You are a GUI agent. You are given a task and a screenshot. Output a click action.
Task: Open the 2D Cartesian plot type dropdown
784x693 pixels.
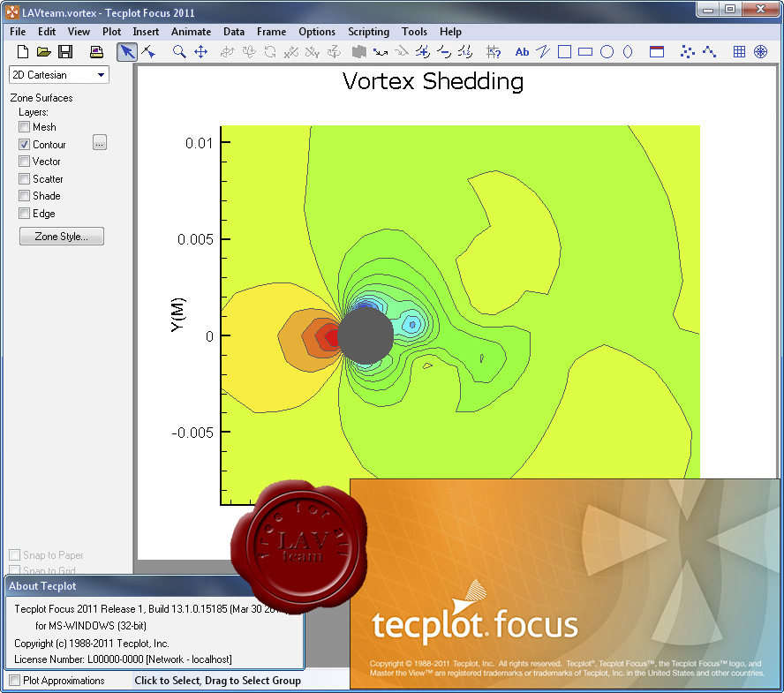59,75
